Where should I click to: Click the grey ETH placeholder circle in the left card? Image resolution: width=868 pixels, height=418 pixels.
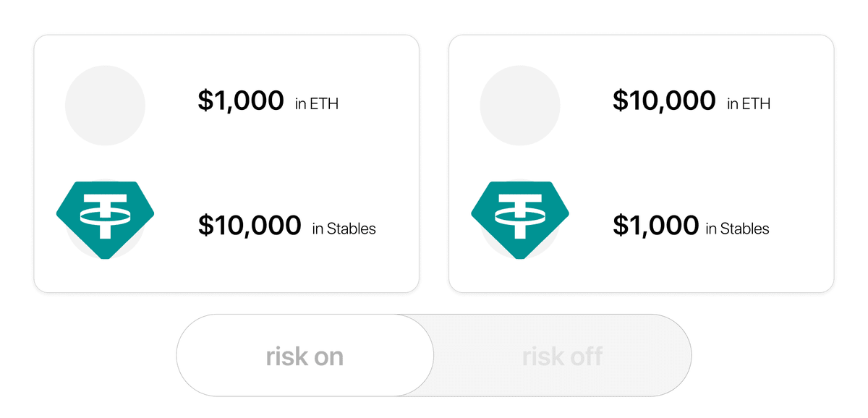(x=105, y=106)
